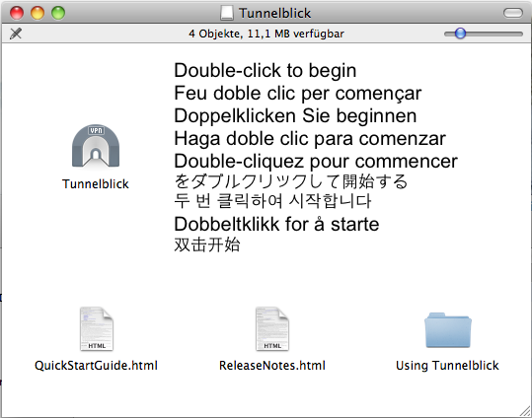Image resolution: width=532 pixels, height=418 pixels.
Task: Click the Tunnelblick window title text
Action: [x=274, y=13]
